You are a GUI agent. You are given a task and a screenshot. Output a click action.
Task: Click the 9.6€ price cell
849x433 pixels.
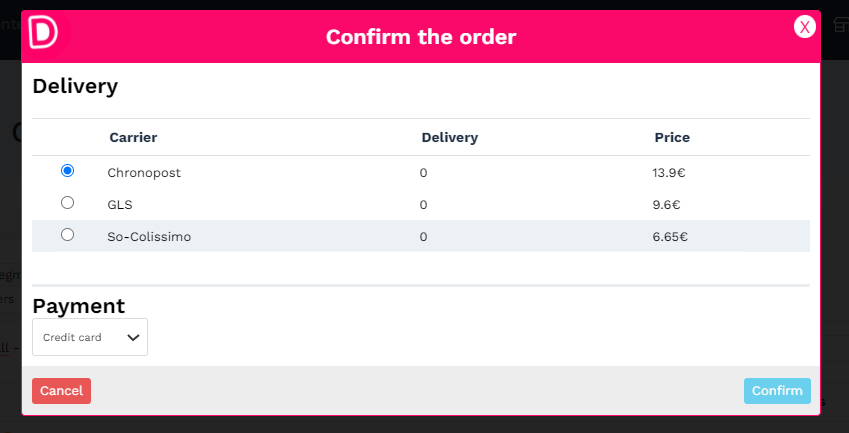[667, 205]
